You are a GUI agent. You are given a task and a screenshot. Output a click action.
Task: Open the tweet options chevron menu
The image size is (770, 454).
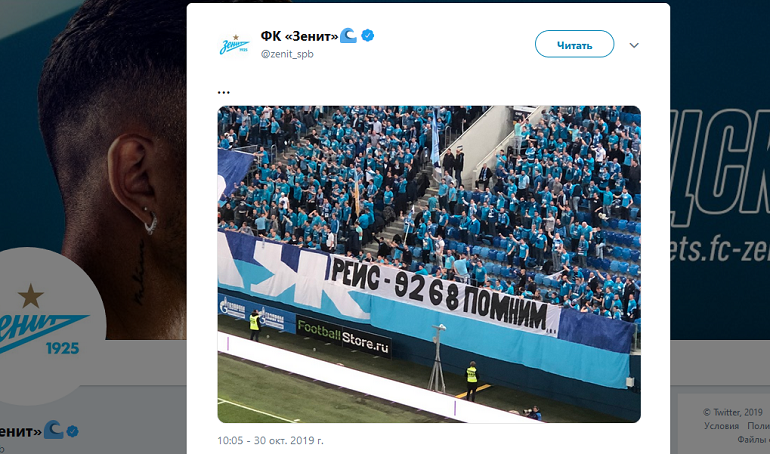click(634, 45)
